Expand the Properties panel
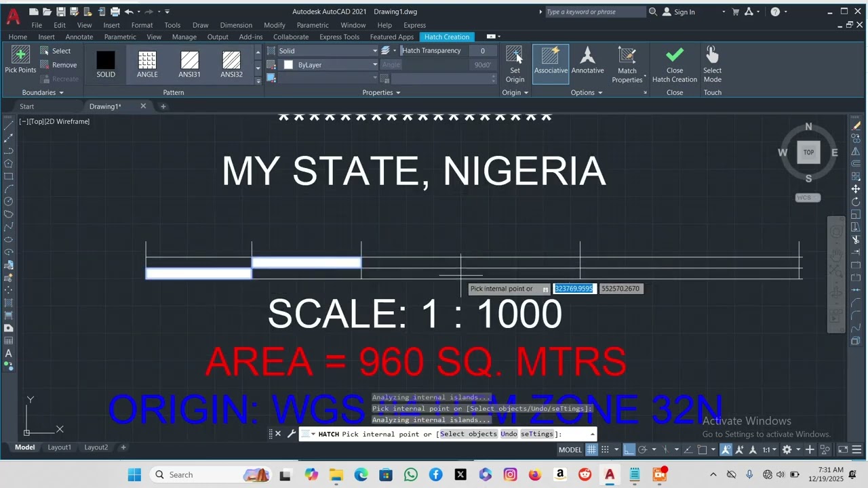This screenshot has height=488, width=868. (381, 93)
